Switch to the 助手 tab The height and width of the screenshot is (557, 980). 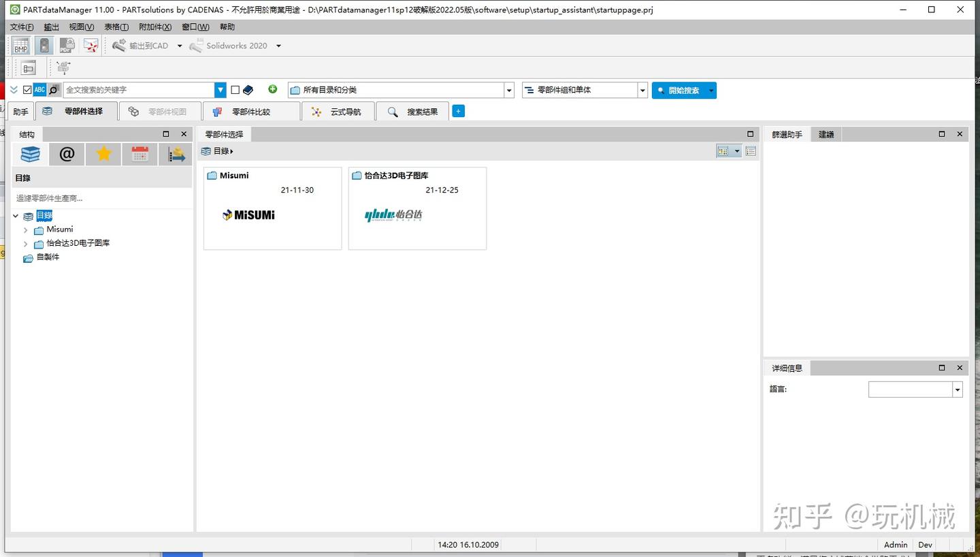(x=21, y=112)
